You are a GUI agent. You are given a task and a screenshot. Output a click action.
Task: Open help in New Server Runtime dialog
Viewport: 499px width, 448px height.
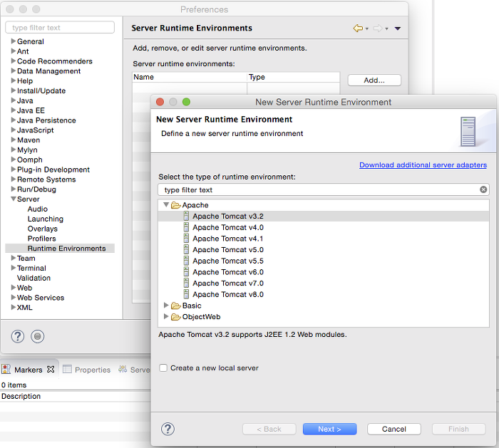pos(168,429)
